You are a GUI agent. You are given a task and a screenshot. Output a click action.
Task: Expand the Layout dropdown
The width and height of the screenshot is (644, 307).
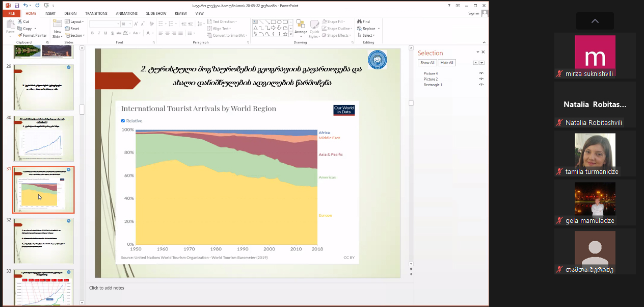coord(76,21)
